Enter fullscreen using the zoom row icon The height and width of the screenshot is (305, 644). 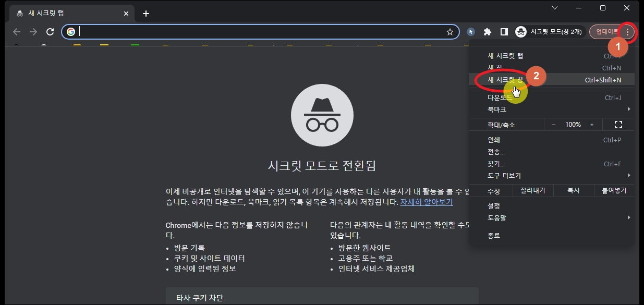618,125
